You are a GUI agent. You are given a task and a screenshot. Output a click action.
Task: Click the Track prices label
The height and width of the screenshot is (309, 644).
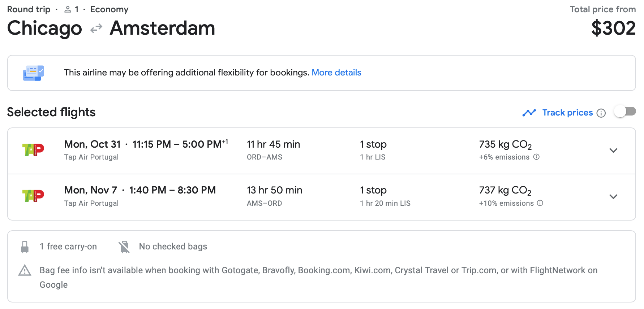click(567, 113)
